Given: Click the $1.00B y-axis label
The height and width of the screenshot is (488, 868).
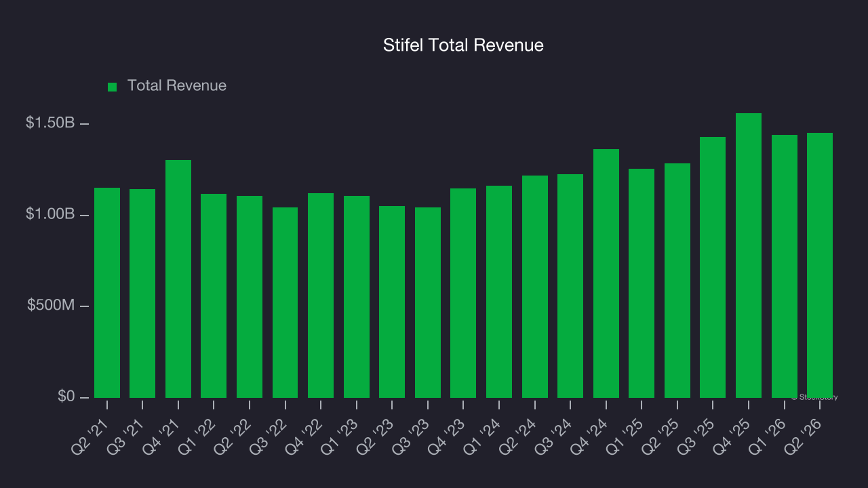Looking at the screenshot, I should pos(50,213).
